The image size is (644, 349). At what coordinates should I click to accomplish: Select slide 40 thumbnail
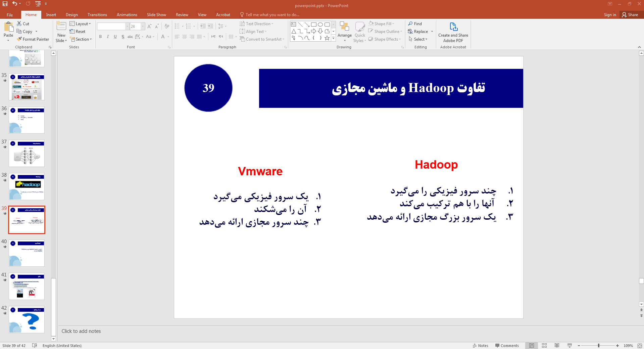click(27, 253)
